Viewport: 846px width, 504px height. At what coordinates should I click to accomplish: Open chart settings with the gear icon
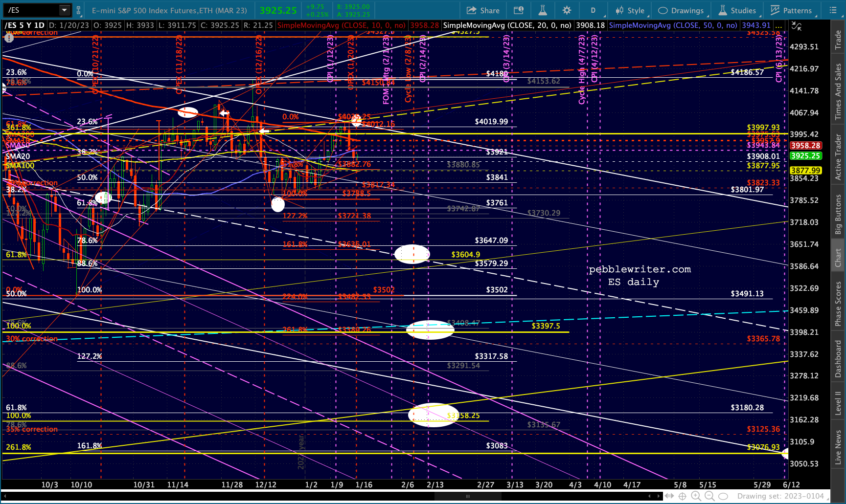pos(567,10)
